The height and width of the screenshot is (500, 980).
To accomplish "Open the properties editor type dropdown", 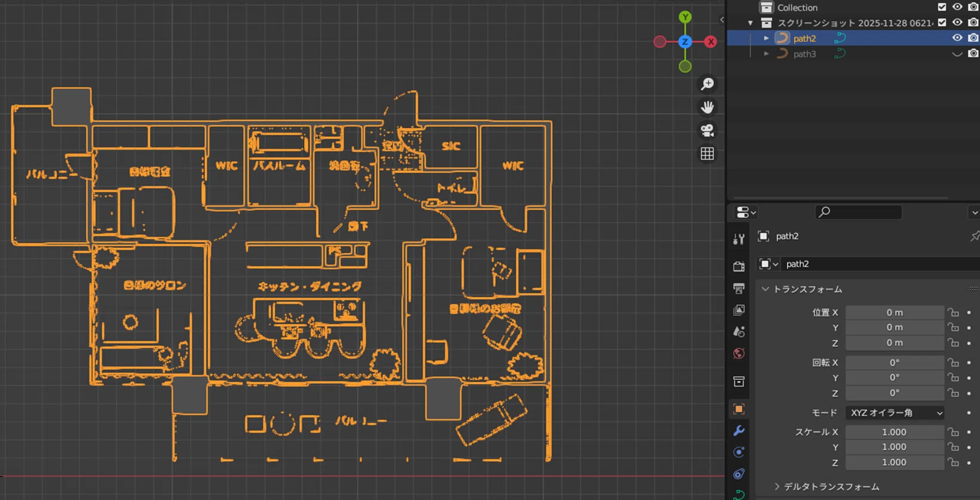I will pyautogui.click(x=746, y=212).
